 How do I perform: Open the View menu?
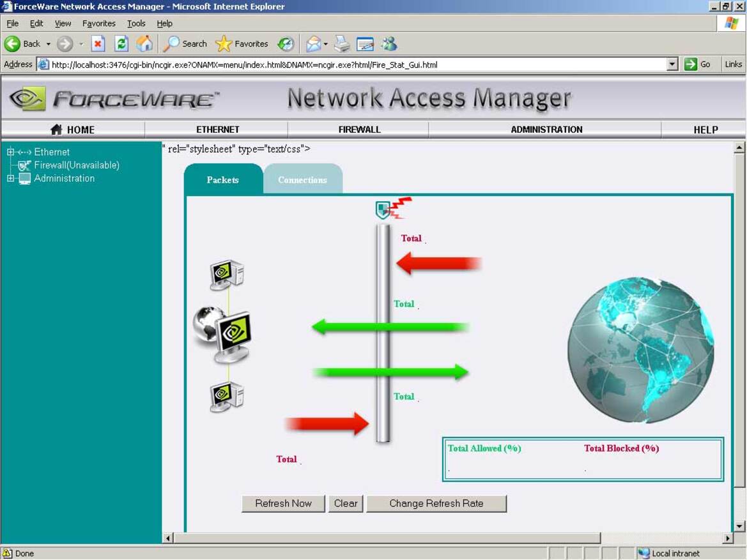[x=63, y=24]
